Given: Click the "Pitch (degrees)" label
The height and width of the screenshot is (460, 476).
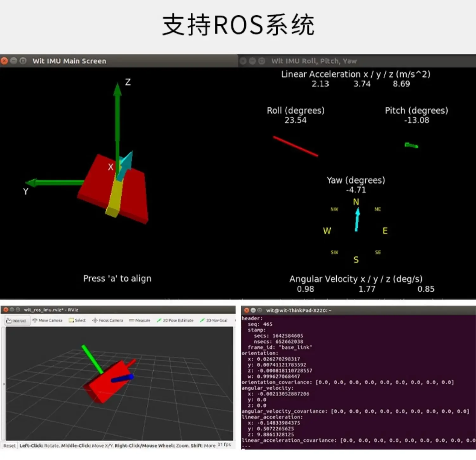Looking at the screenshot, I should coord(417,111).
